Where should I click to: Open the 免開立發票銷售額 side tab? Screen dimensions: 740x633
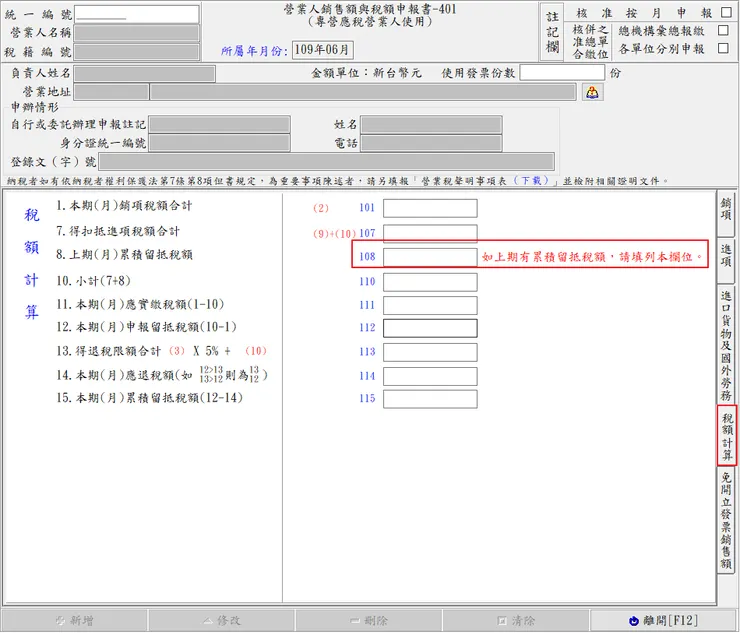[726, 520]
